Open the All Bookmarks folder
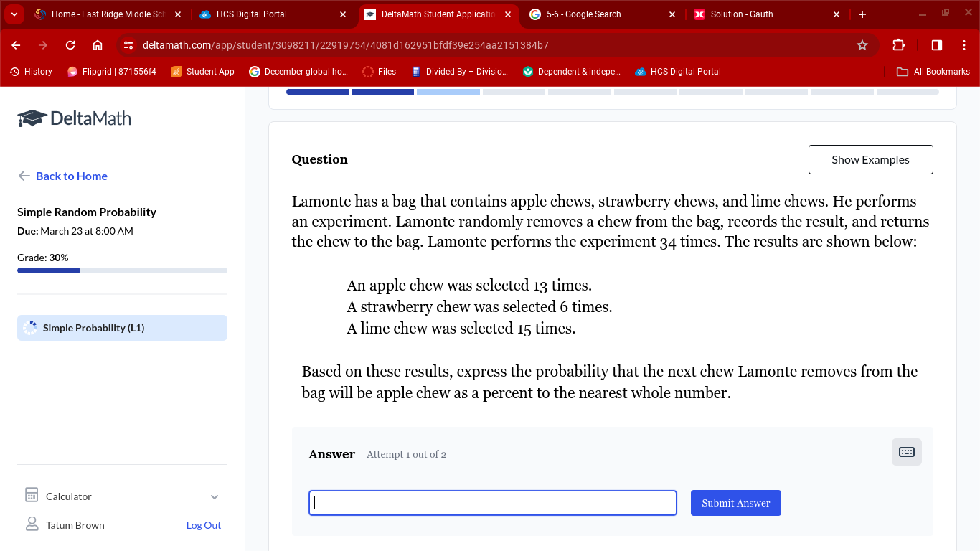 click(x=933, y=72)
